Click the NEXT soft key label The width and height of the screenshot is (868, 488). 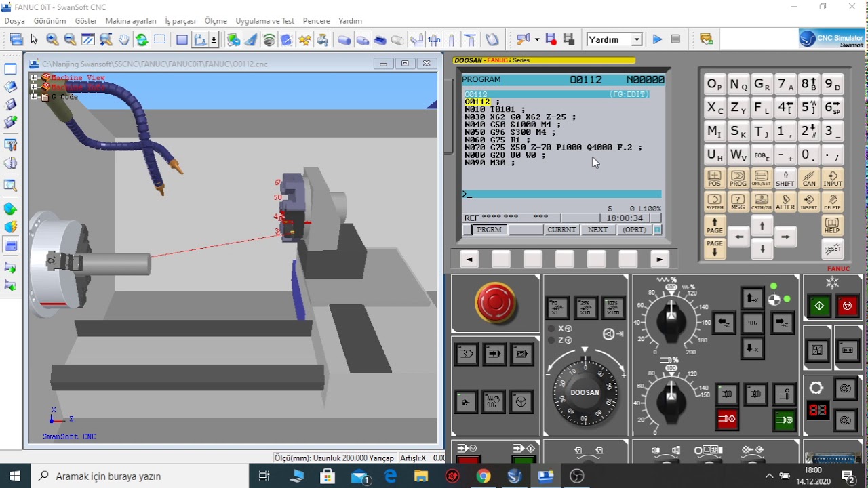(x=598, y=230)
